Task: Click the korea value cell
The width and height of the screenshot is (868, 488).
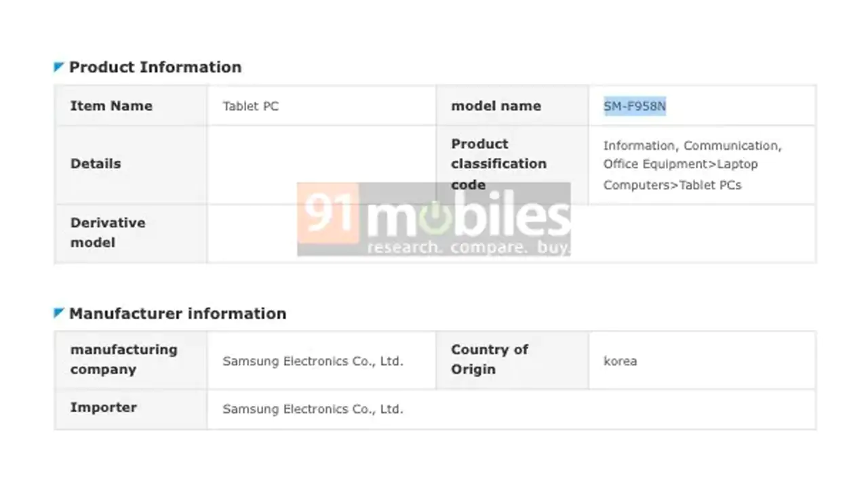Action: pos(702,360)
